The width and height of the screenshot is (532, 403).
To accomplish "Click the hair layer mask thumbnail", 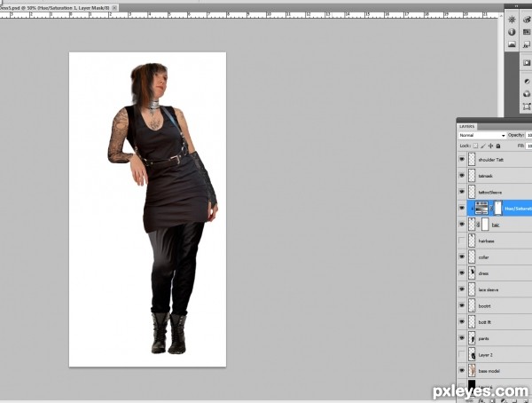I will pyautogui.click(x=485, y=225).
